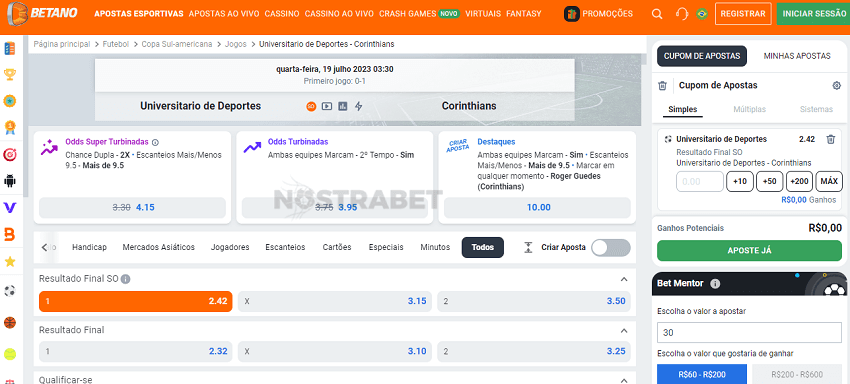Open Fantasy menu item
Image resolution: width=850 pixels, height=384 pixels.
(x=524, y=14)
